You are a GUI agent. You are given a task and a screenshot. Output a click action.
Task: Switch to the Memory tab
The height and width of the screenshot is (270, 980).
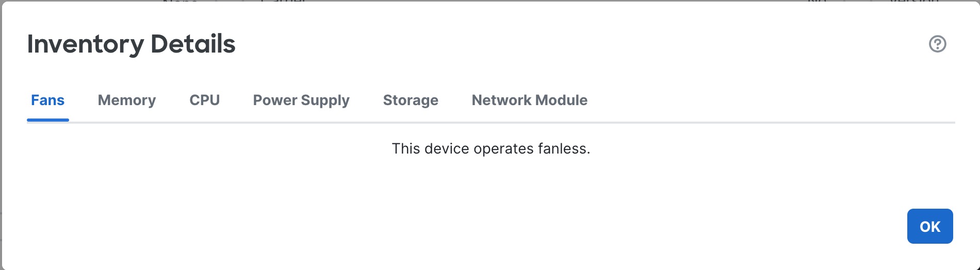pyautogui.click(x=127, y=100)
